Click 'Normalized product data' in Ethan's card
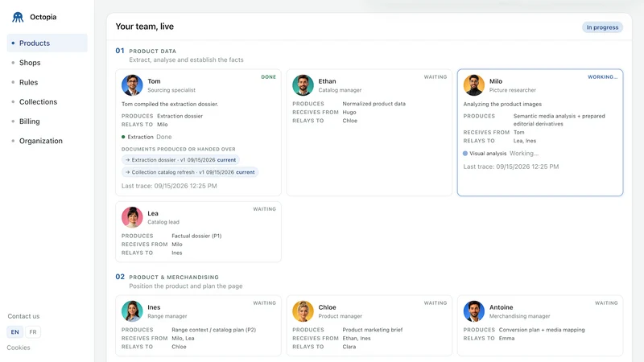Image resolution: width=644 pixels, height=362 pixels. tap(374, 104)
